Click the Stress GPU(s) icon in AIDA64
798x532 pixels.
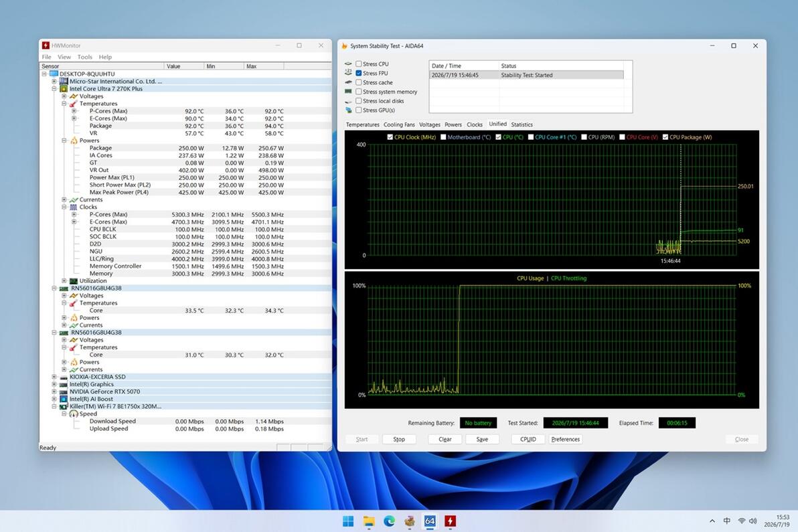point(349,110)
